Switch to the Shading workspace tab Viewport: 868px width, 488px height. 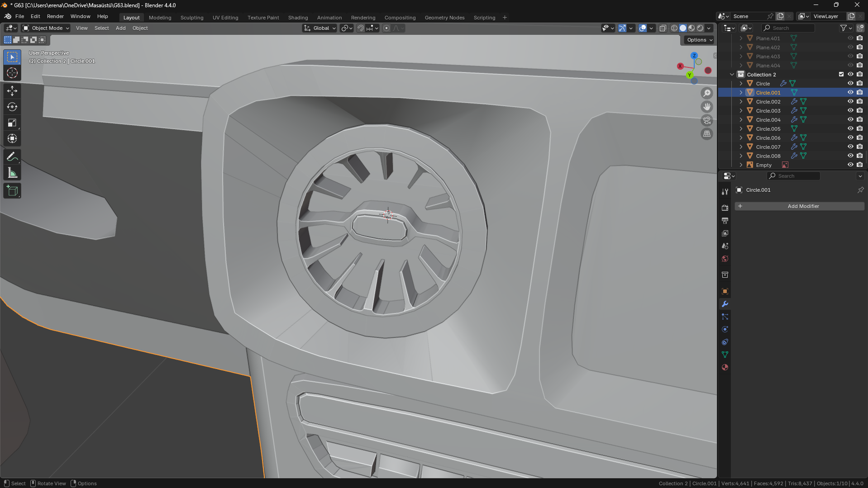[x=298, y=18]
